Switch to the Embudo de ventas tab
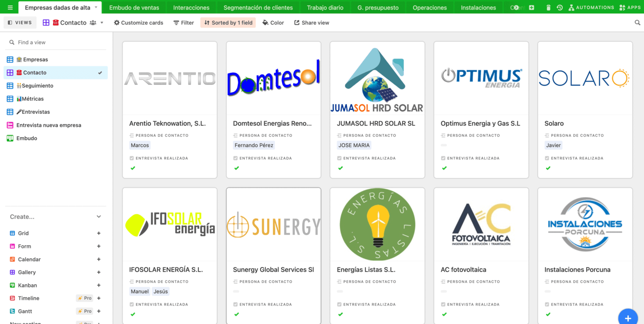Viewport: 644px width, 324px height. tap(135, 7)
